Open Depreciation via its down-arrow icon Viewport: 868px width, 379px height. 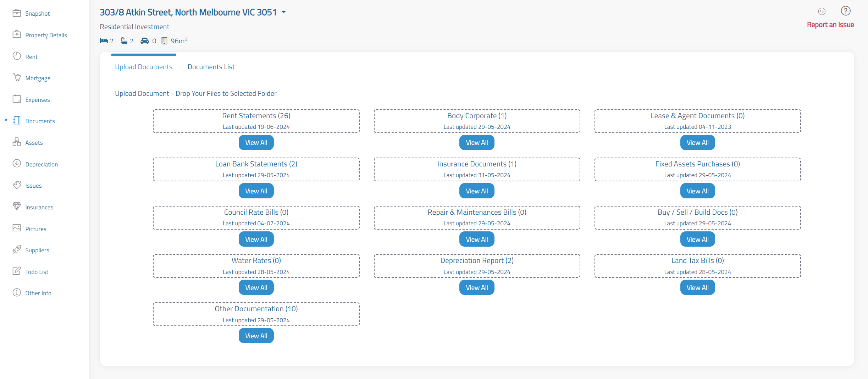[x=17, y=164]
